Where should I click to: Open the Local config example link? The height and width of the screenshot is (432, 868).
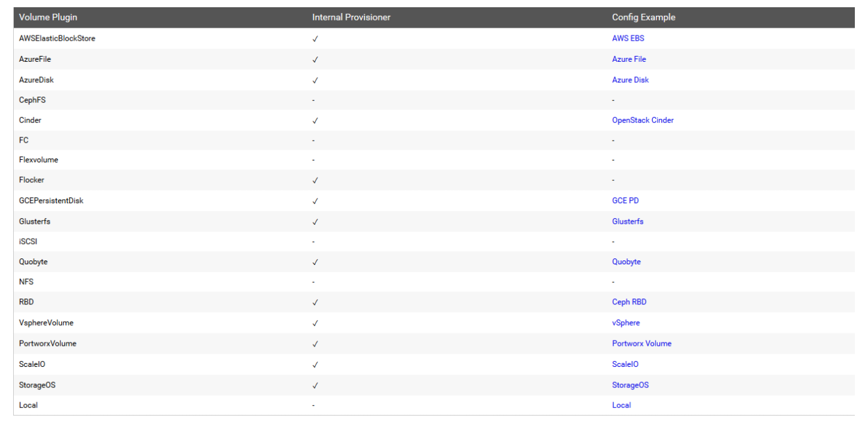tap(621, 405)
